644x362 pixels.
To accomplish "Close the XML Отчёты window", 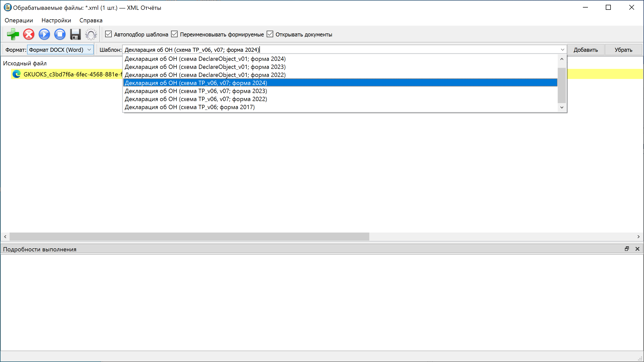I will pyautogui.click(x=632, y=8).
